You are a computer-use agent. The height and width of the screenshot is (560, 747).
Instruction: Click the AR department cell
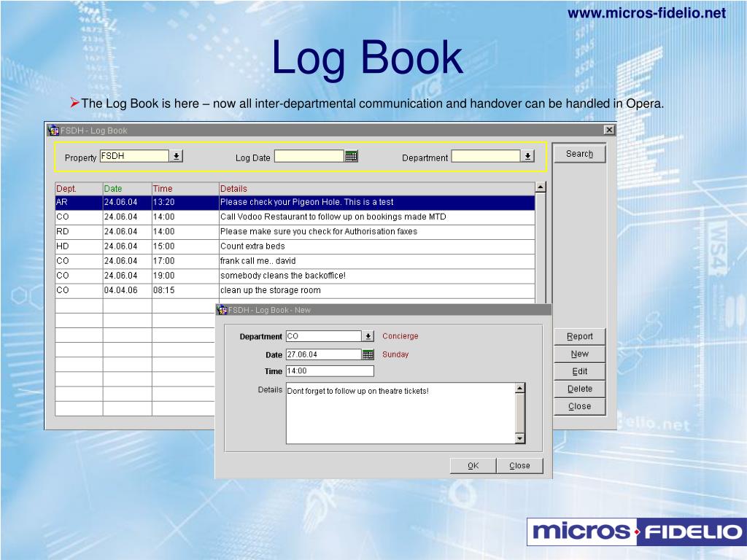[x=79, y=203]
